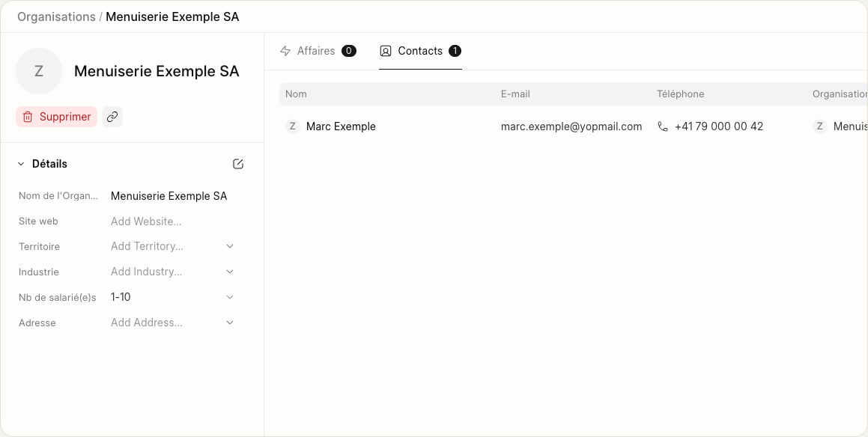The height and width of the screenshot is (437, 868).
Task: Open the Territoire dropdown
Action: (173, 246)
